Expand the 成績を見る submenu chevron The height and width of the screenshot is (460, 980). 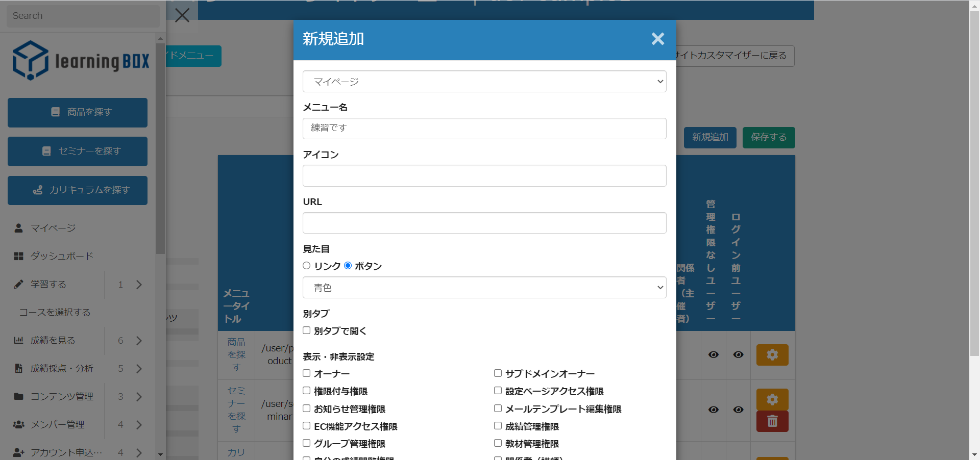[139, 341]
